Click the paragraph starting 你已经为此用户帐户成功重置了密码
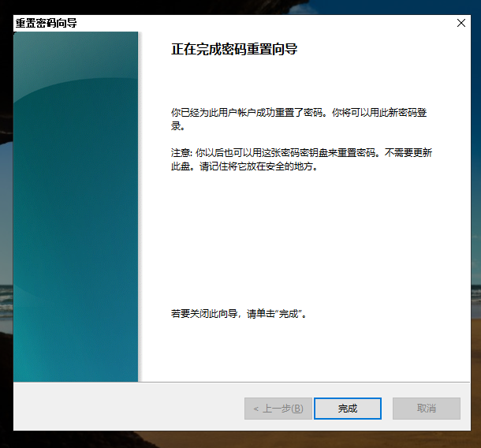Viewport: 481px width, 448px height. (x=299, y=119)
